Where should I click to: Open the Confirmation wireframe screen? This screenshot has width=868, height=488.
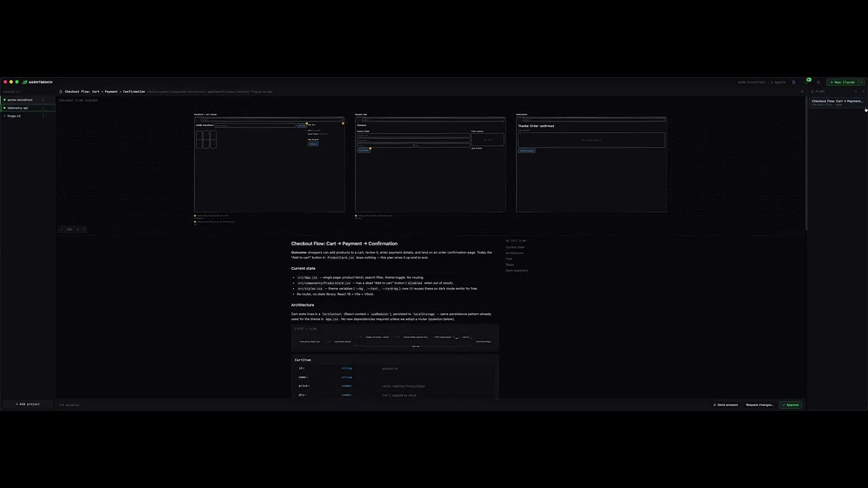point(591,165)
